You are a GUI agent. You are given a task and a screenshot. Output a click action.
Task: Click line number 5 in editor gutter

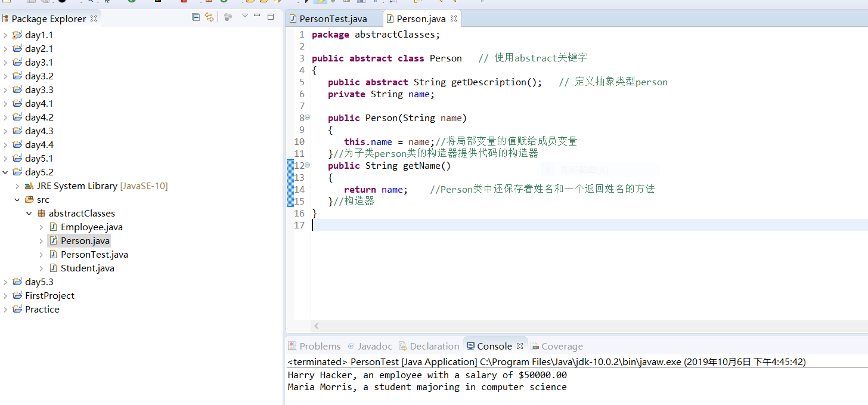coord(302,82)
